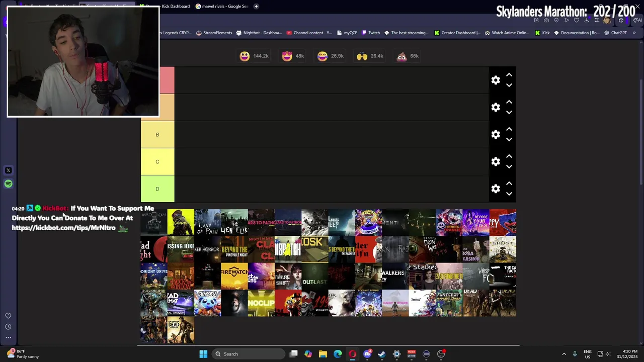Viewport: 644px width, 362px height.
Task: Open history clock in the Opera sidebar
Action: pyautogui.click(x=8, y=327)
